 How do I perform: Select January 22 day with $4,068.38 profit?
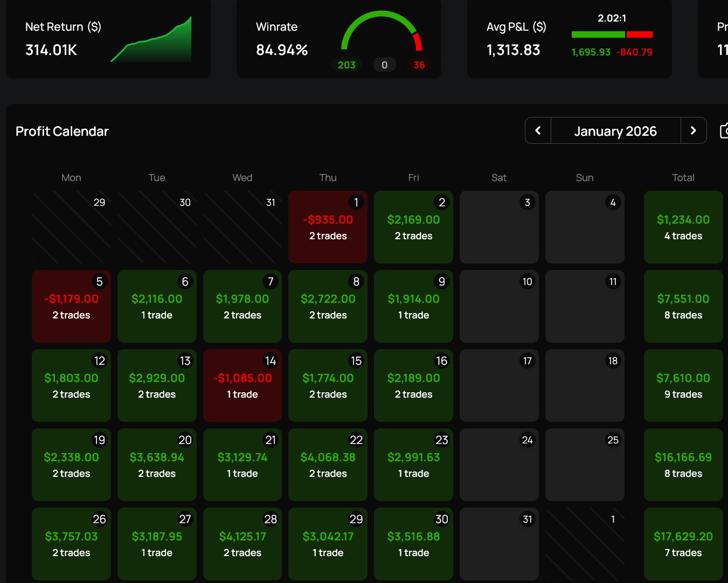pos(328,465)
